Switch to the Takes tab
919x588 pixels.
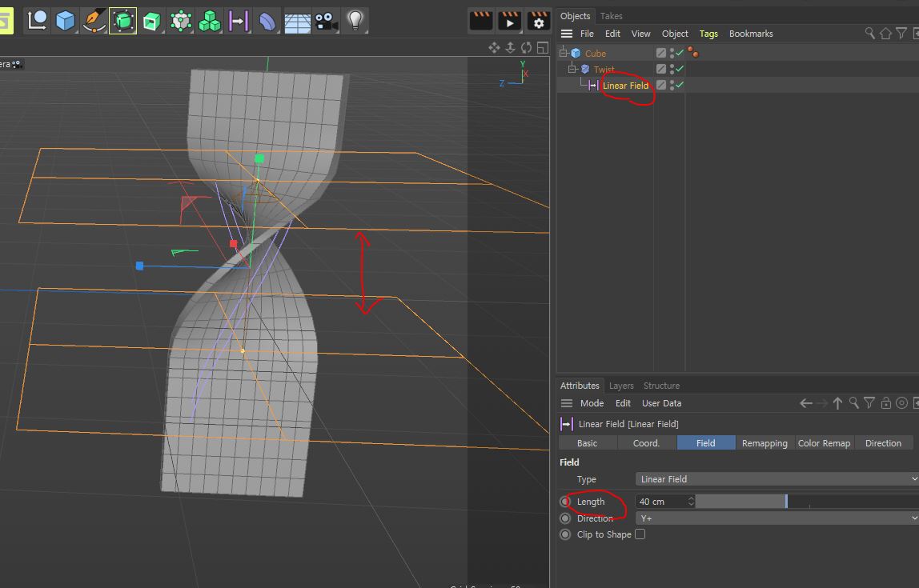(612, 16)
